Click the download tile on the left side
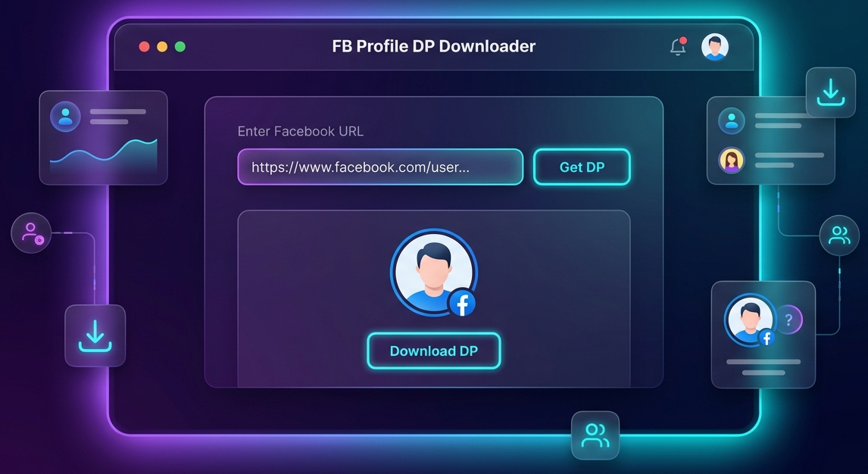This screenshot has height=474, width=868. pos(95,335)
